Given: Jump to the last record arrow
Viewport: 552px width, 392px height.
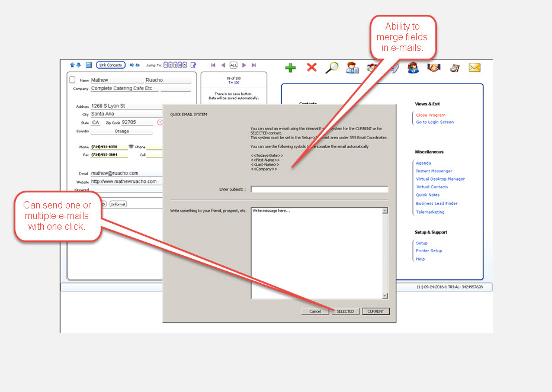Looking at the screenshot, I should [x=254, y=65].
